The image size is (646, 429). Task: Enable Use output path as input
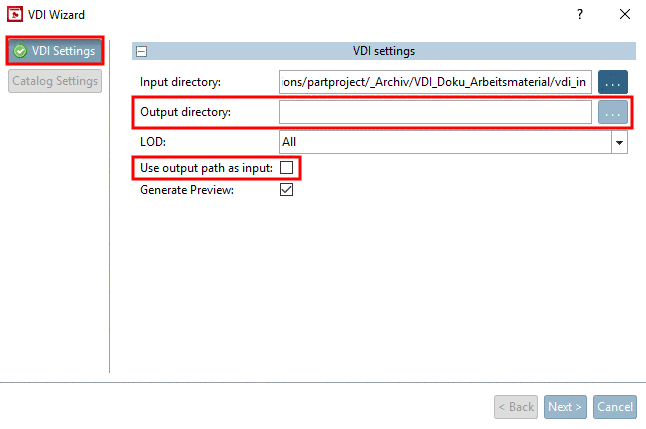[x=286, y=167]
